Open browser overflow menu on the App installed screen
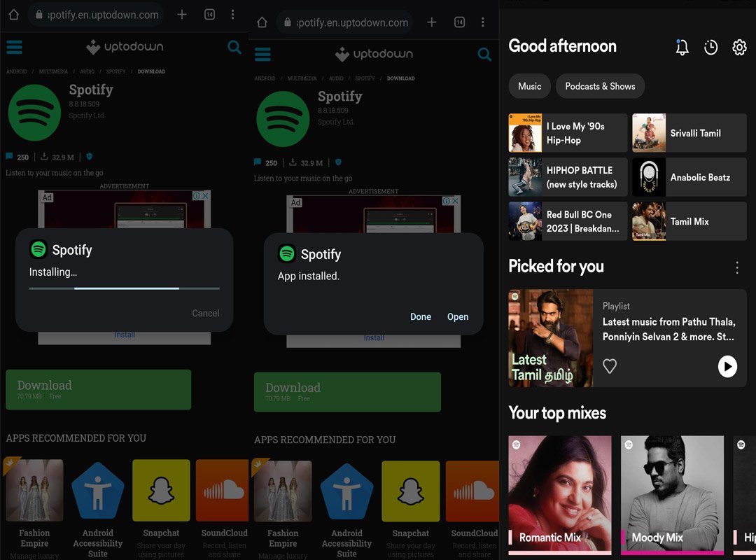 (x=482, y=22)
